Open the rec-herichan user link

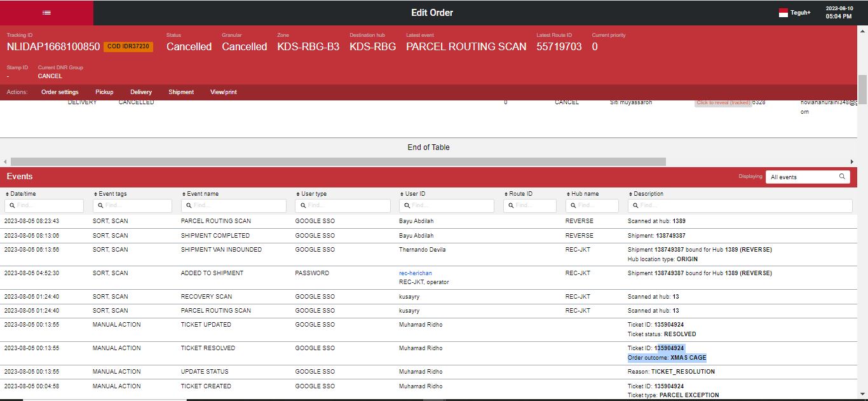[x=416, y=273]
